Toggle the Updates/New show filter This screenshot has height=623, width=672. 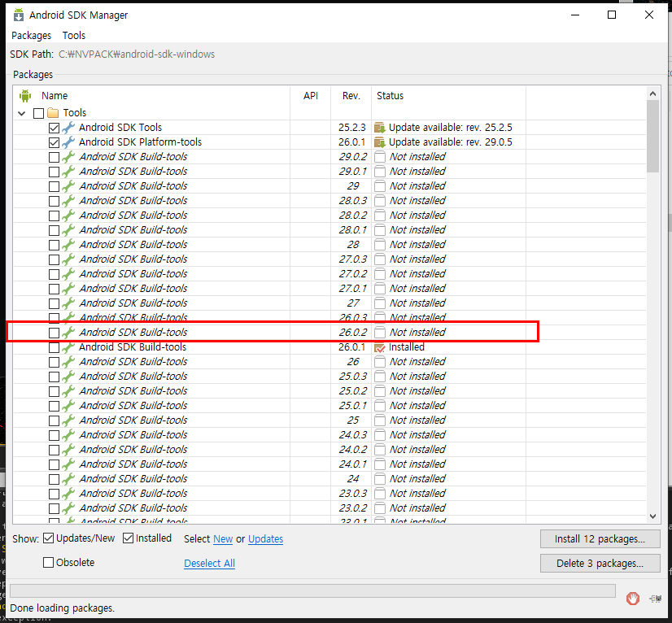[x=49, y=538]
